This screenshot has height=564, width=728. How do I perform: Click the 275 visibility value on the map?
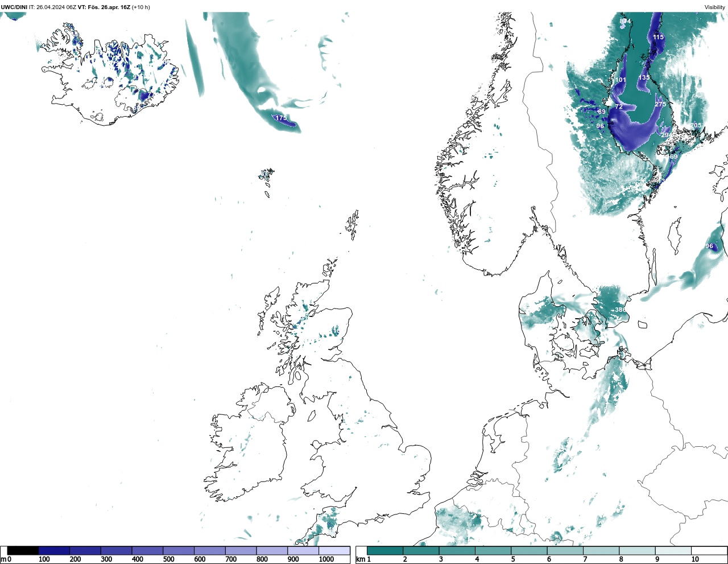660,105
